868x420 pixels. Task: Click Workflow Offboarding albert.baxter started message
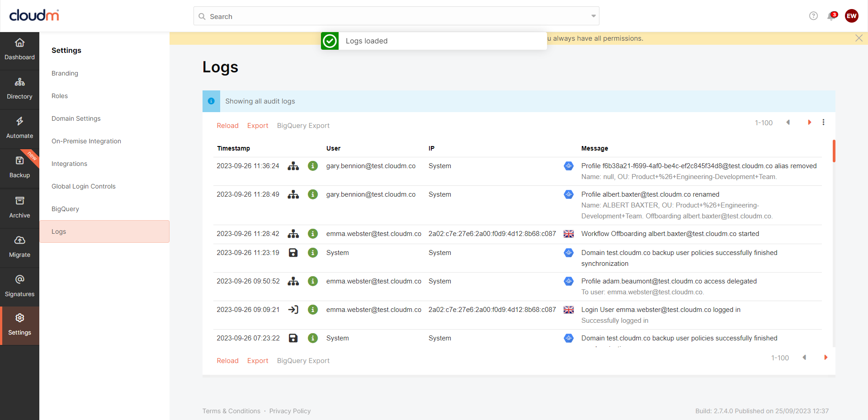(x=670, y=234)
